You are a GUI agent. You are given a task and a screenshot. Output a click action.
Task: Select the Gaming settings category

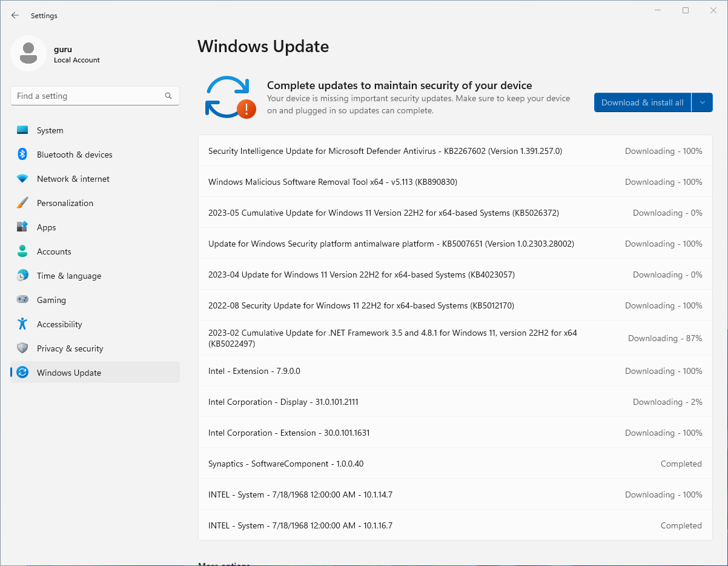point(95,300)
